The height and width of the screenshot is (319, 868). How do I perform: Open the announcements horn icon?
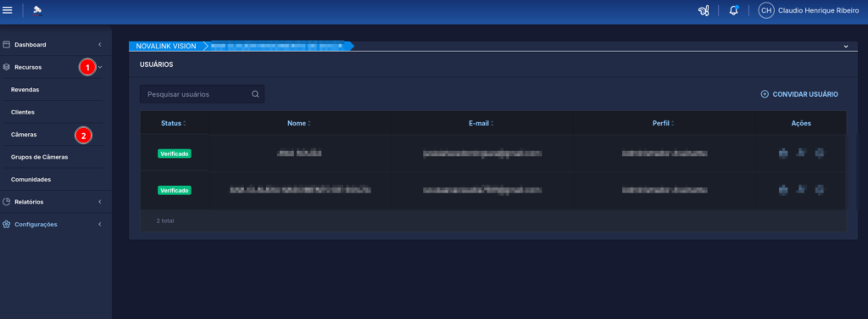point(704,10)
